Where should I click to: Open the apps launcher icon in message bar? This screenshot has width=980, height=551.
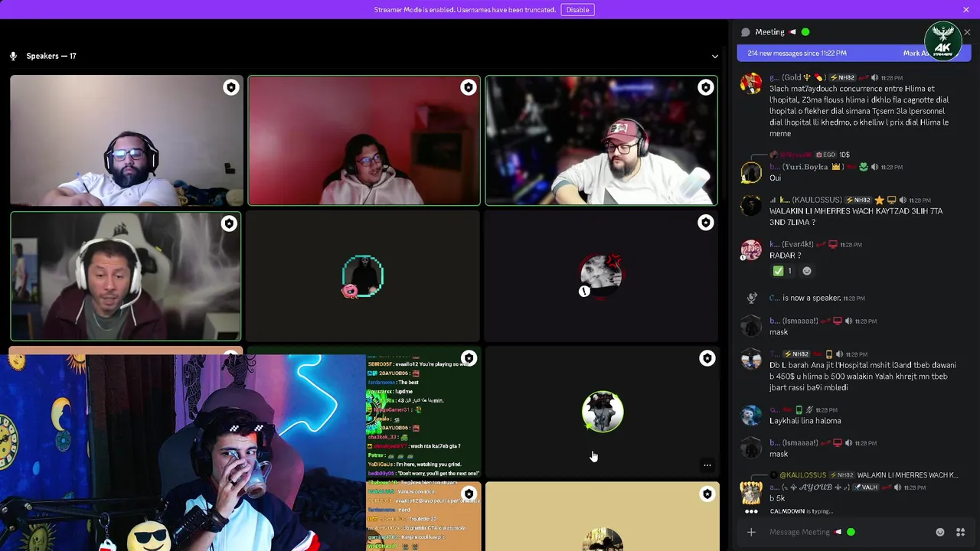tap(960, 532)
